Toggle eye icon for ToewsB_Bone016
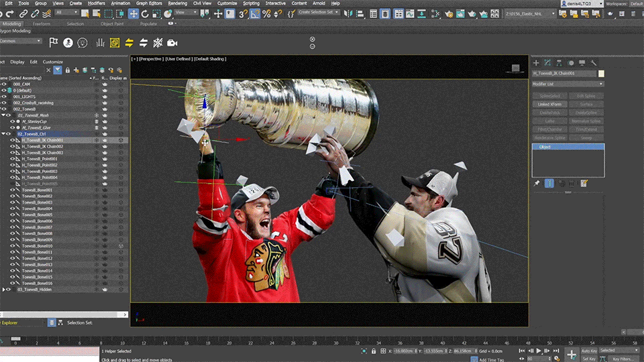The height and width of the screenshot is (362, 644). pos(12,283)
